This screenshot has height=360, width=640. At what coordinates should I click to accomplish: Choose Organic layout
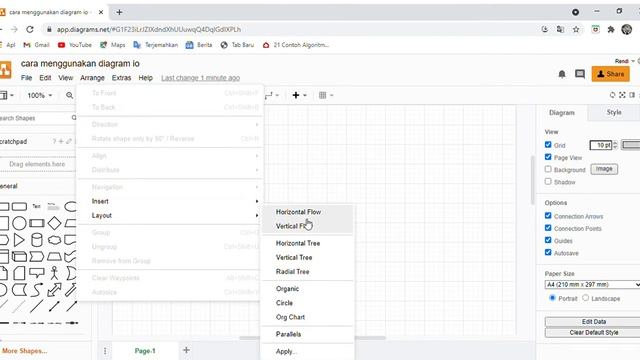pyautogui.click(x=307, y=289)
